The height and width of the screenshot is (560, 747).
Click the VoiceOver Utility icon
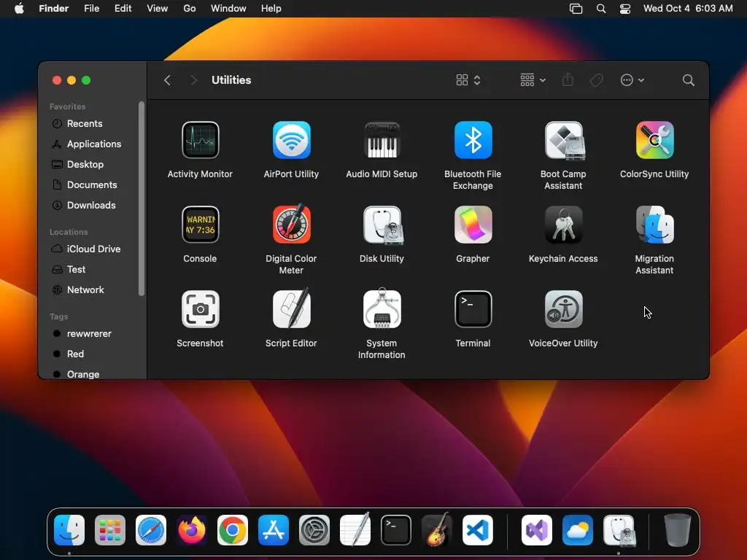click(564, 309)
